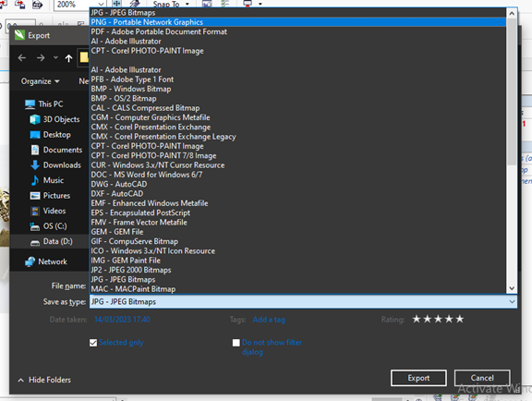Image resolution: width=532 pixels, height=401 pixels.
Task: Open 3D Objects folder
Action: point(55,119)
